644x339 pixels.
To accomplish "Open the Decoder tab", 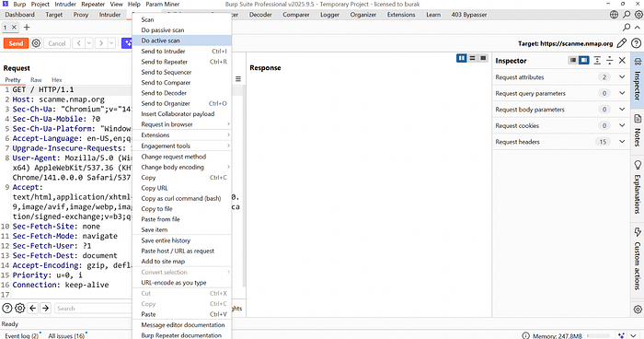I will (x=260, y=15).
